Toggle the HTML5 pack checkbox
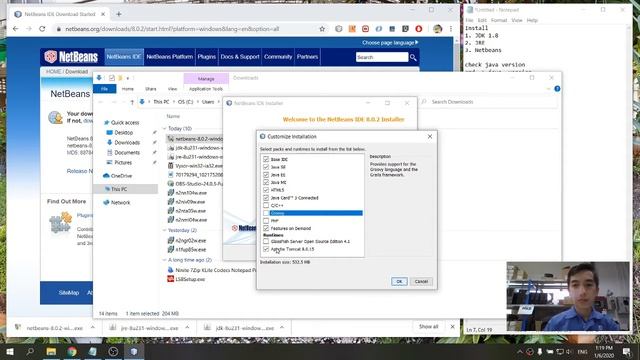 coord(266,190)
